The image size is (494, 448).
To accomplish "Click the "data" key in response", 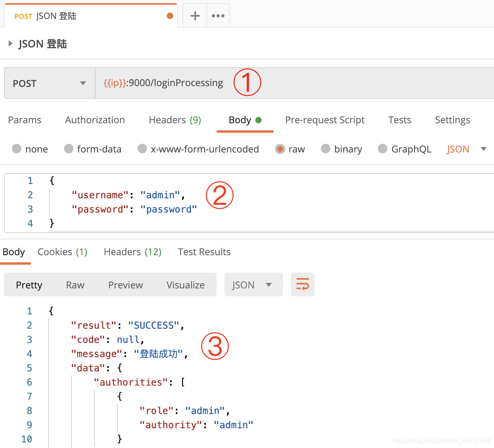I will click(88, 368).
